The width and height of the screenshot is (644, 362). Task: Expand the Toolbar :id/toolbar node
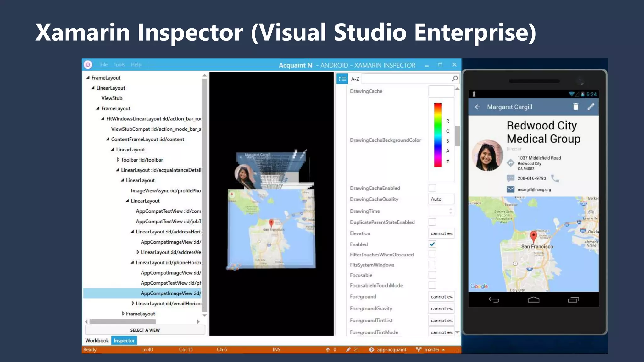(x=118, y=160)
